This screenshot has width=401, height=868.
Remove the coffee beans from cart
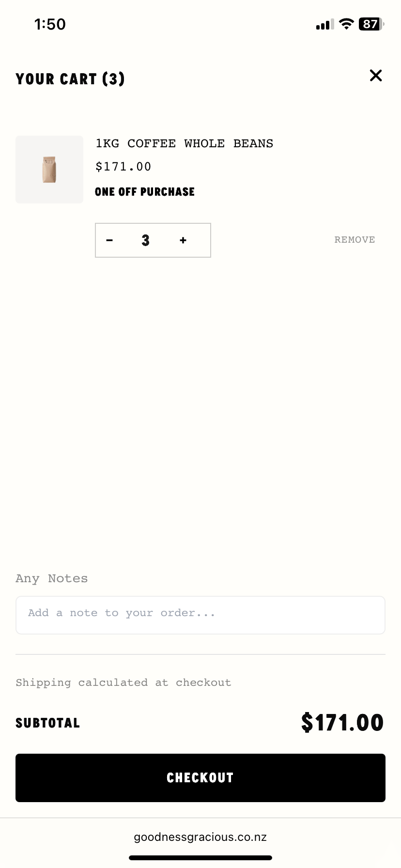(x=355, y=240)
